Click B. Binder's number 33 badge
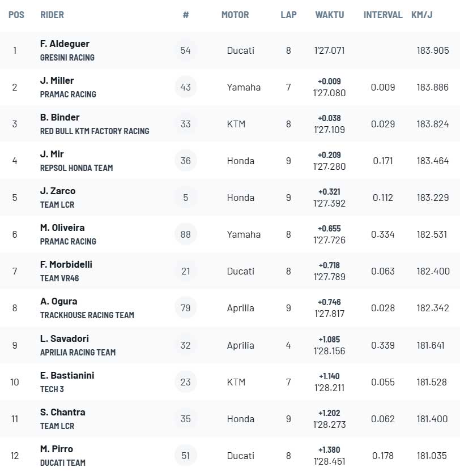The image size is (460, 476). coord(186,124)
